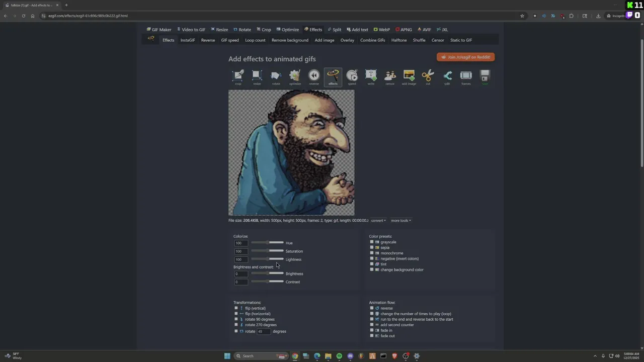This screenshot has height=362, width=644.
Task: Enable the monochrome color preset
Action: 372,253
